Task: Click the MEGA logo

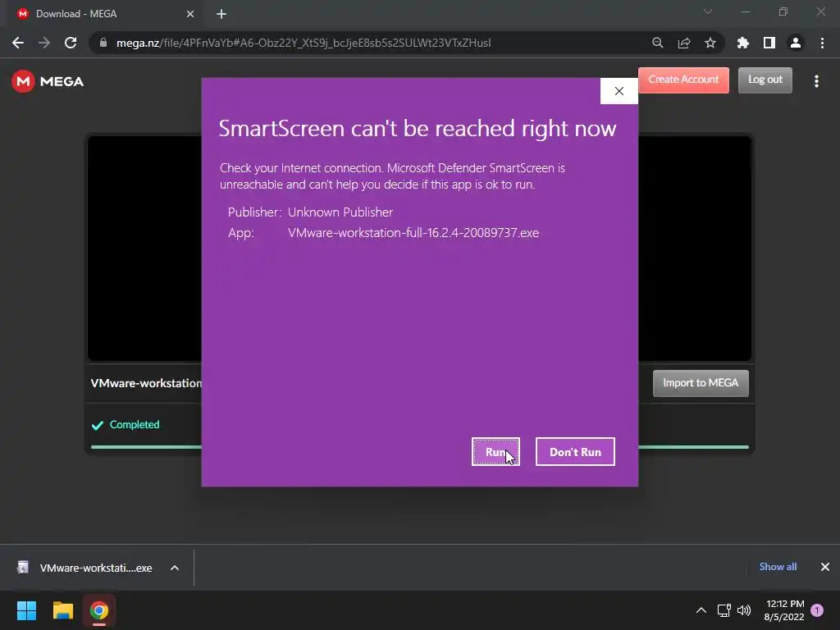Action: tap(48, 81)
